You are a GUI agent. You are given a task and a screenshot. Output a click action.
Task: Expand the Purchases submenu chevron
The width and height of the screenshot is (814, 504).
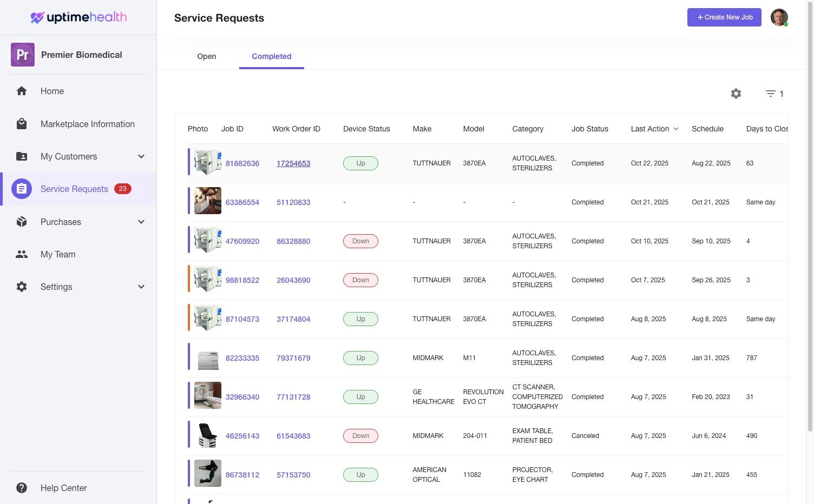[141, 222]
